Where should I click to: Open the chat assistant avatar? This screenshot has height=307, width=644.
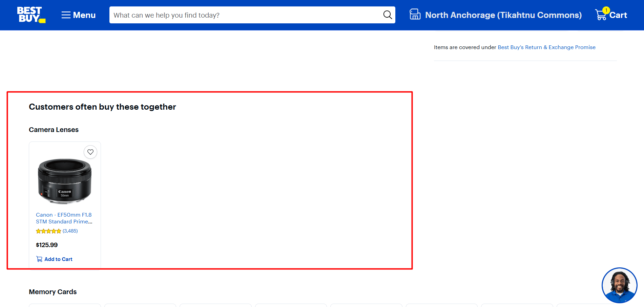pos(619,285)
